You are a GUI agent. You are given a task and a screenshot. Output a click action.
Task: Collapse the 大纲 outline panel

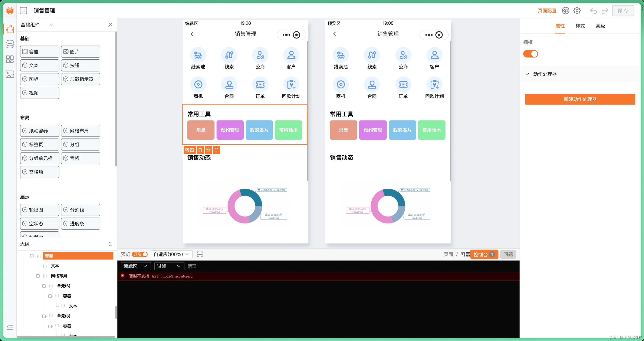110,244
